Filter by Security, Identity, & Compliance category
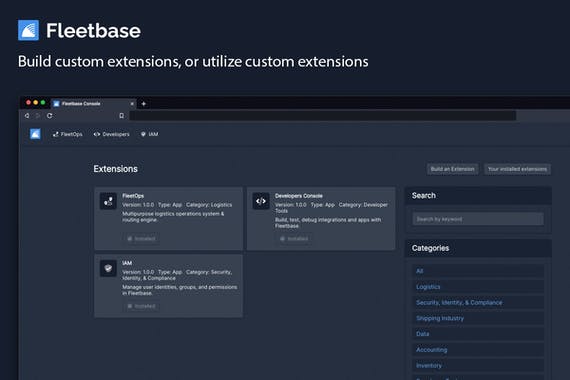This screenshot has width=570, height=380. click(x=478, y=302)
